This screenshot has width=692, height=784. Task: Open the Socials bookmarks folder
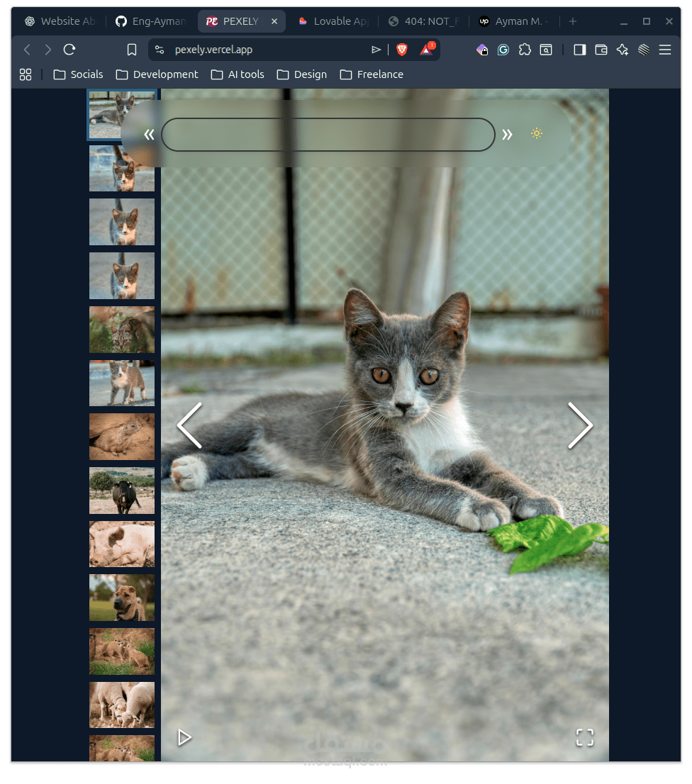(x=79, y=74)
